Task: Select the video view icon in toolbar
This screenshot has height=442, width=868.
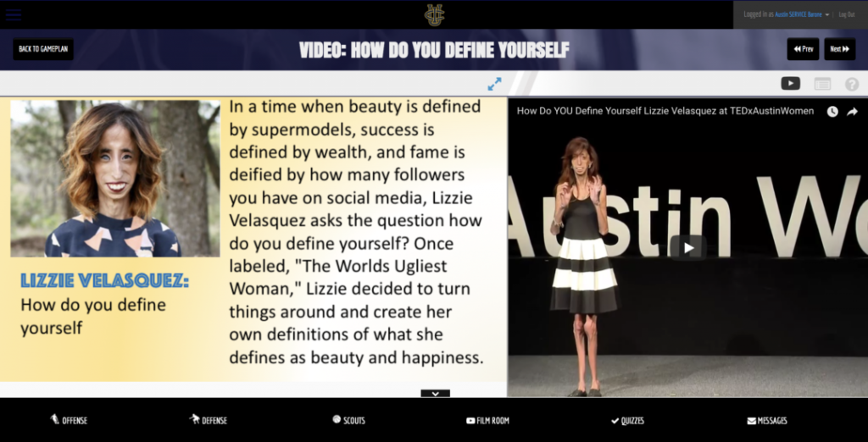Action: [790, 83]
